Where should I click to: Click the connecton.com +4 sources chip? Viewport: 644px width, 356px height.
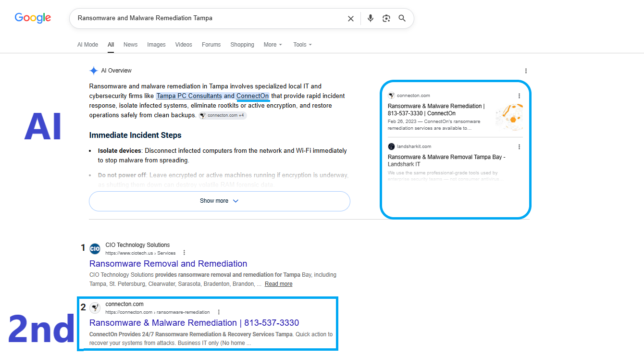(223, 115)
